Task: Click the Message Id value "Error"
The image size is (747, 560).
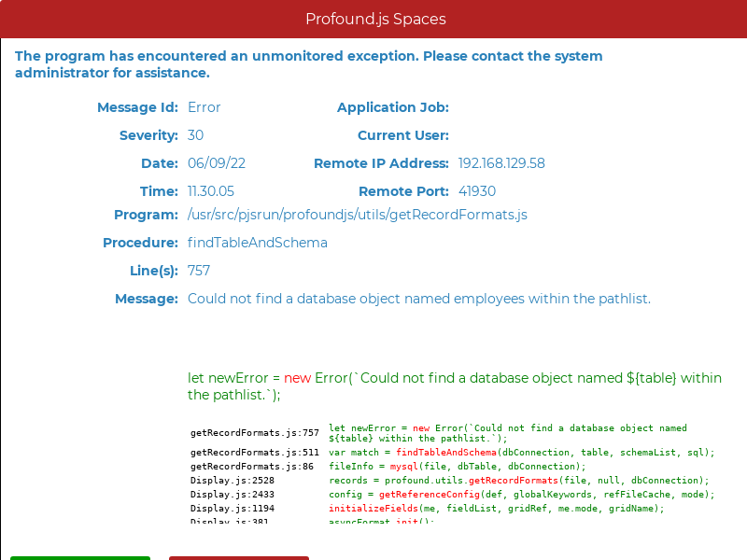Action: 204,107
